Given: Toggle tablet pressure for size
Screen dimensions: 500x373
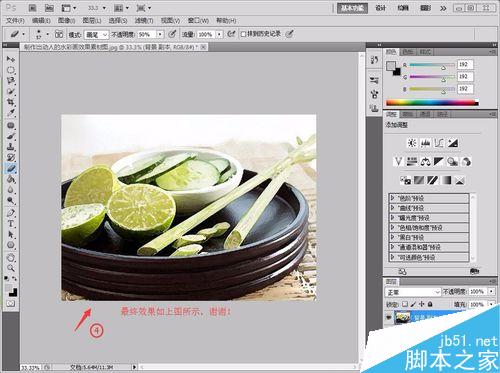Looking at the screenshot, I should click(290, 34).
